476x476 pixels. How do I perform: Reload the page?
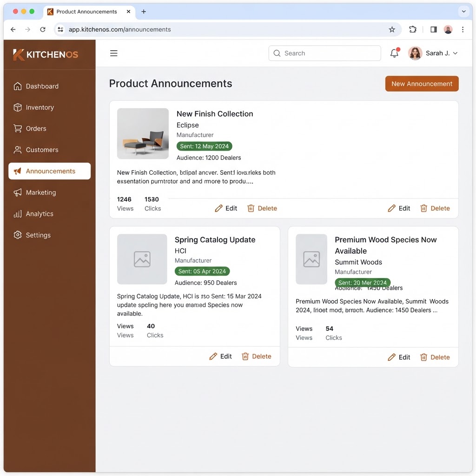pyautogui.click(x=43, y=29)
